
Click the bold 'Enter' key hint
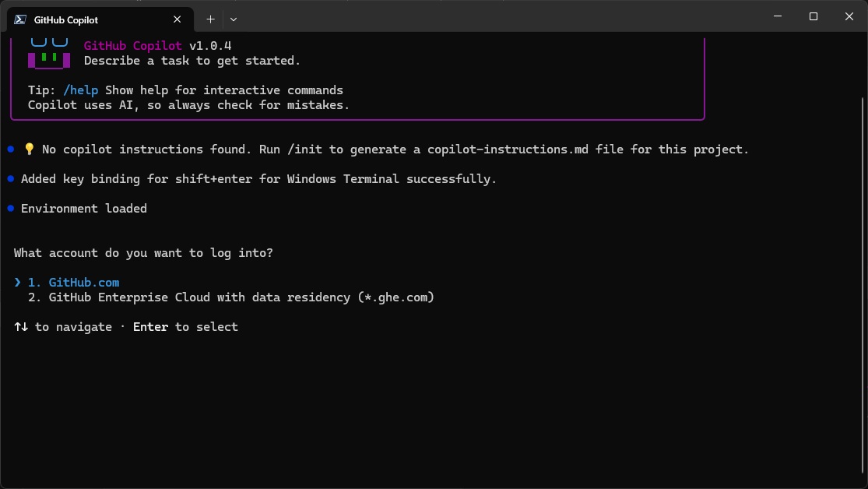click(x=150, y=327)
